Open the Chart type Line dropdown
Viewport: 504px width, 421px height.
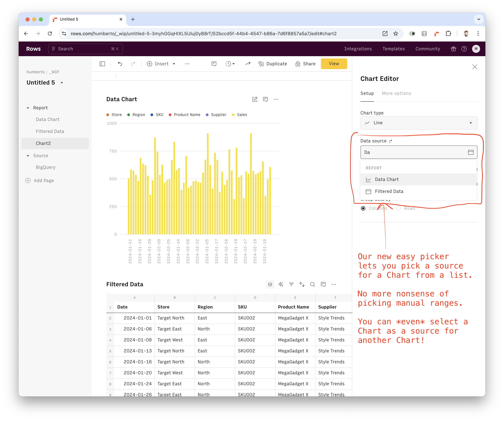coord(419,123)
